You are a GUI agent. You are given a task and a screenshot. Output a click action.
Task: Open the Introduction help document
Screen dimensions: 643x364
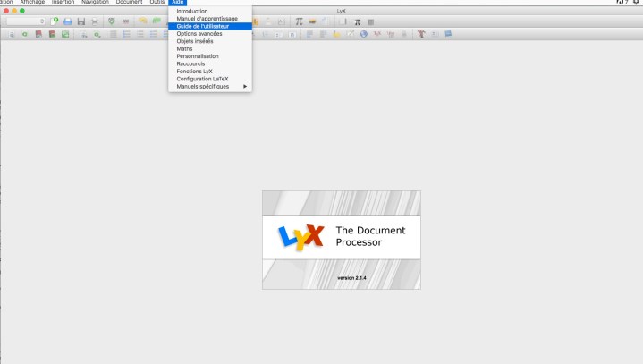191,11
